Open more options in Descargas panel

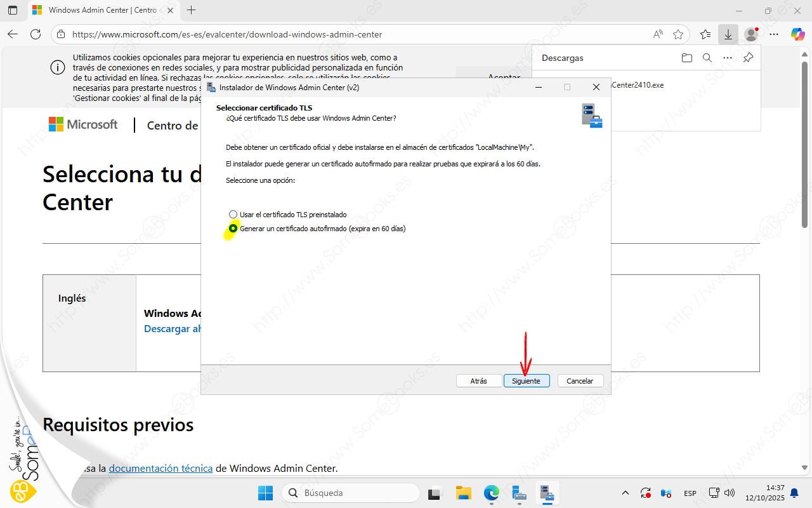728,58
